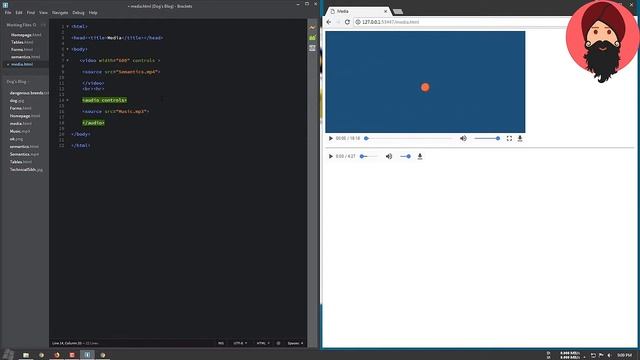Viewport: 640px width, 360px height.
Task: Download the video file
Action: [x=520, y=138]
